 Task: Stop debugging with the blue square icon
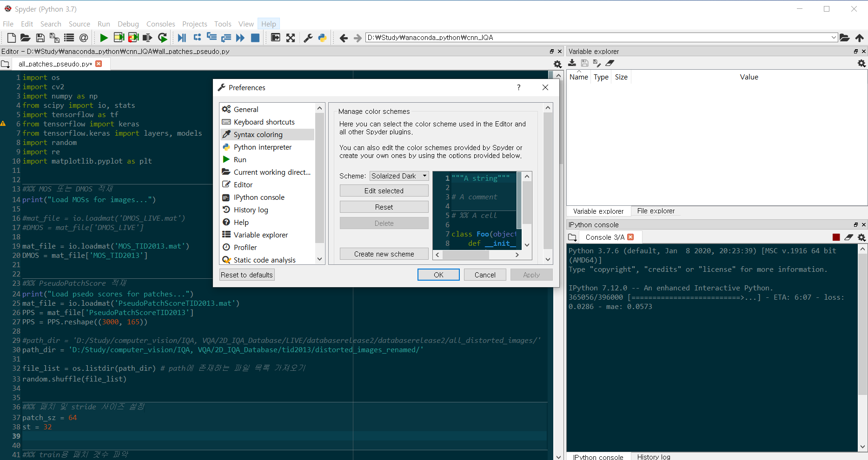(255, 38)
